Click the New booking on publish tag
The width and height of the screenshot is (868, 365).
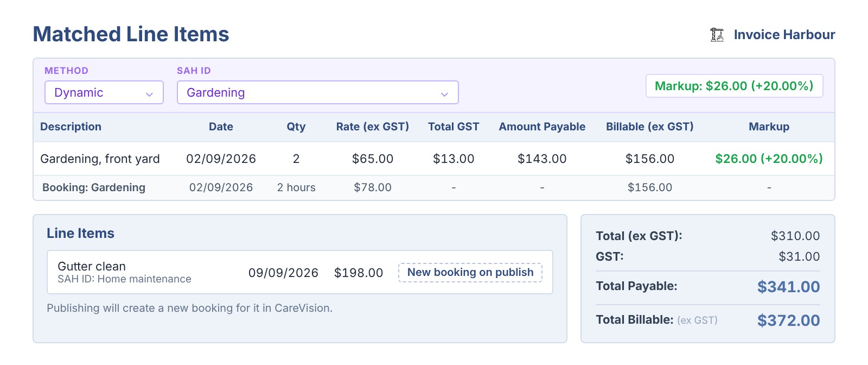pos(470,272)
